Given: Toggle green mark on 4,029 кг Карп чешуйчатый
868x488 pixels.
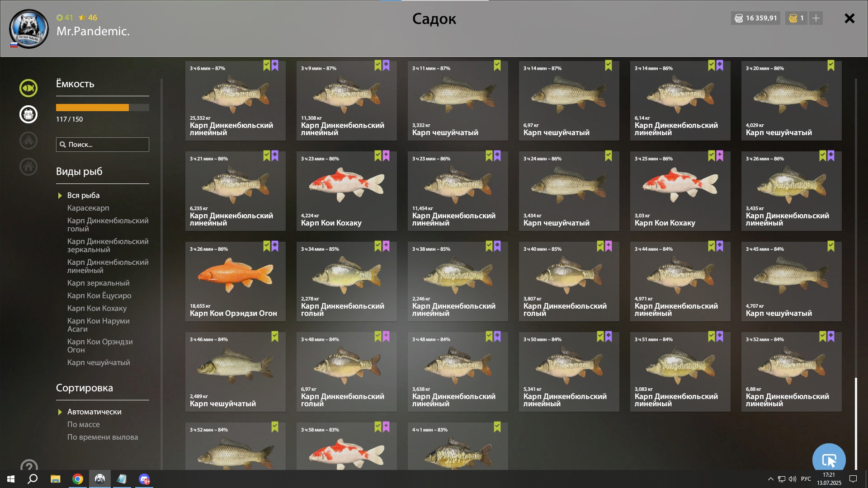Looking at the screenshot, I should tap(831, 66).
